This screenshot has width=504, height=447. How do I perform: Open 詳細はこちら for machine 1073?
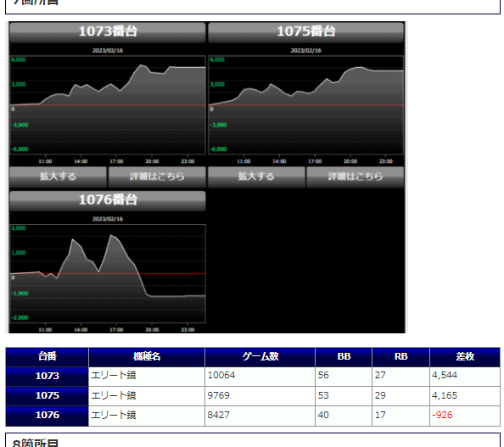click(x=157, y=176)
